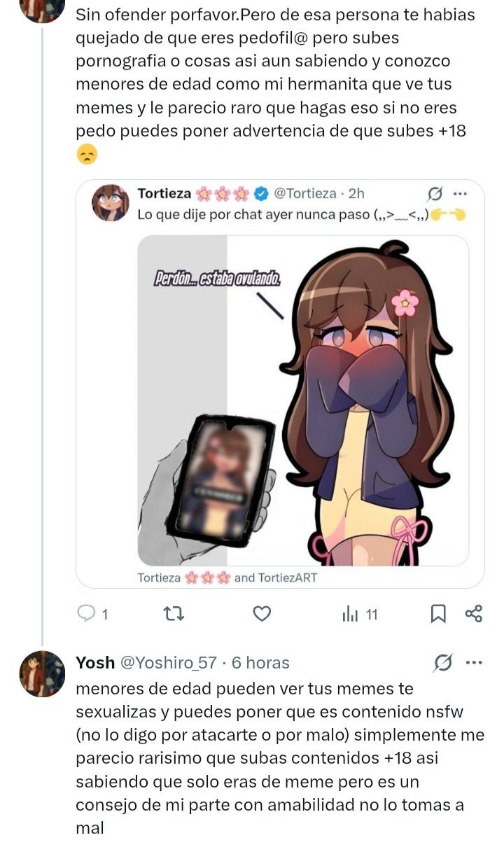504x847 pixels.
Task: Like the tweet with the heart
Action: coord(261,614)
